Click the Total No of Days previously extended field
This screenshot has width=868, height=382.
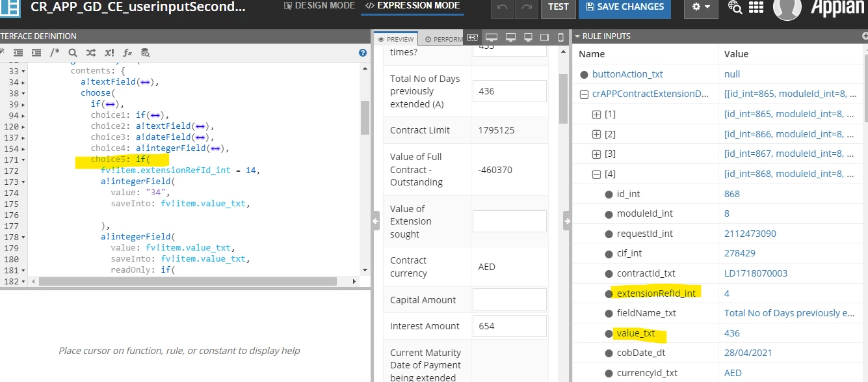(x=509, y=91)
